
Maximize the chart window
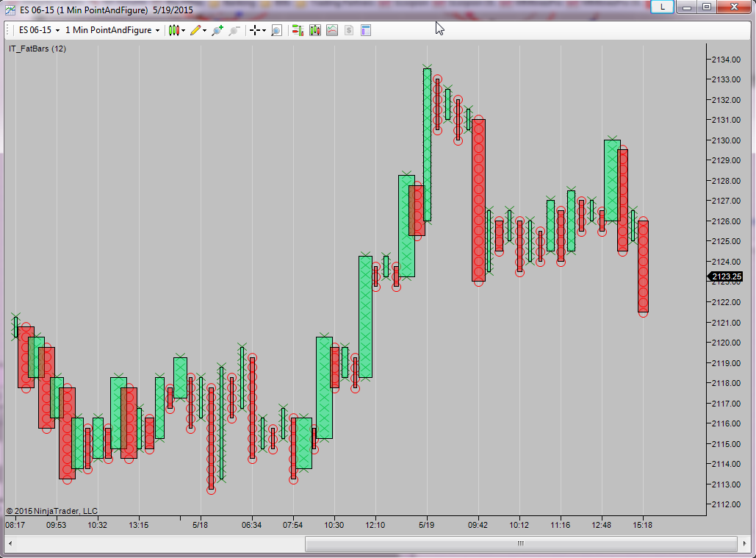coord(707,7)
